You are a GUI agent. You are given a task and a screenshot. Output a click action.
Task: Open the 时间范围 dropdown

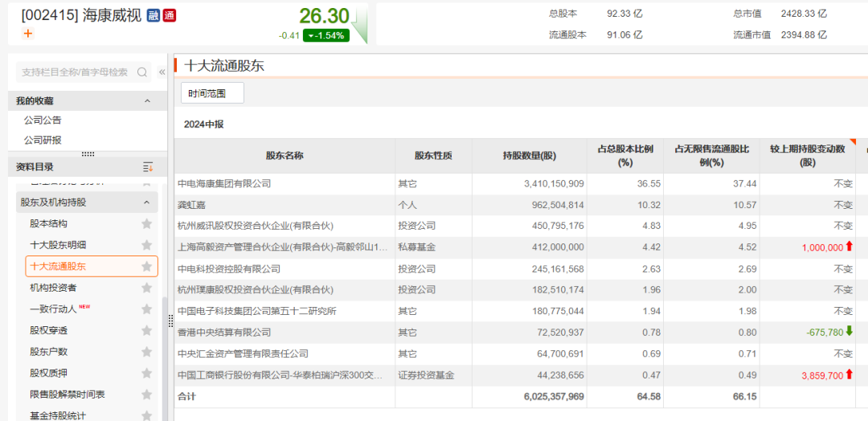tap(212, 93)
